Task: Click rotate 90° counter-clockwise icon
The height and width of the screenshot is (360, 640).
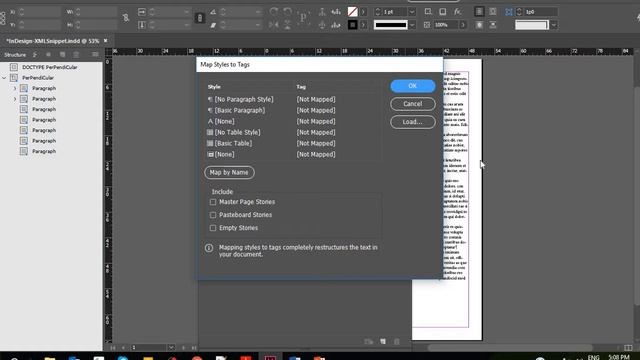Action: (x=287, y=12)
